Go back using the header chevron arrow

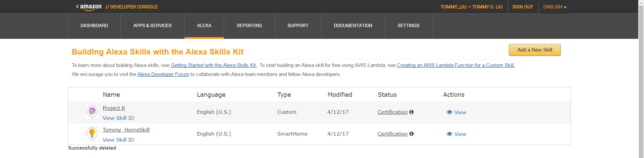pos(77,7)
